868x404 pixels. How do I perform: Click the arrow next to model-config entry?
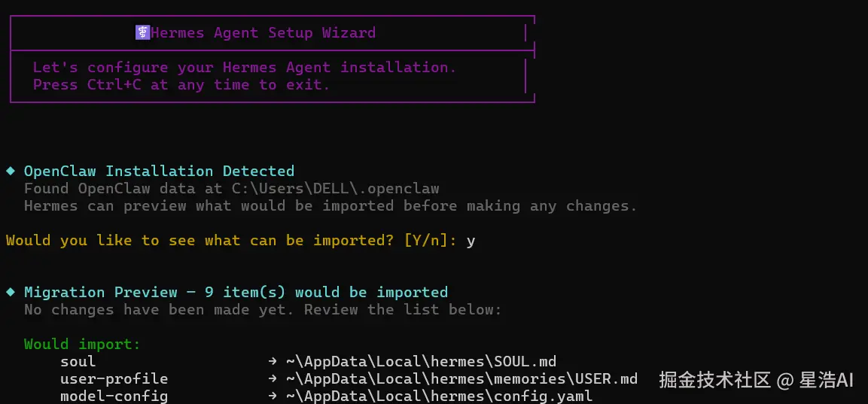click(272, 396)
